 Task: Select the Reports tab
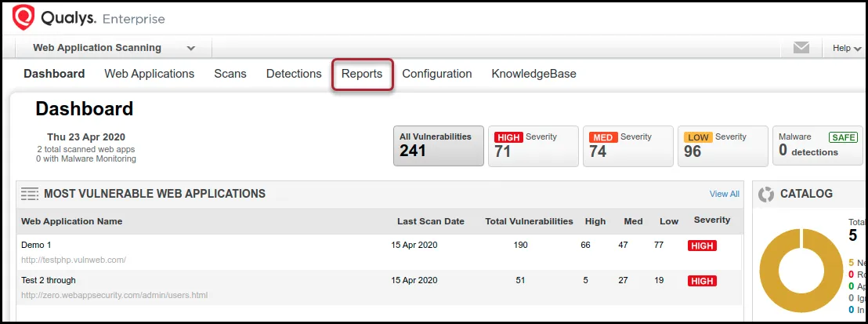click(x=362, y=74)
